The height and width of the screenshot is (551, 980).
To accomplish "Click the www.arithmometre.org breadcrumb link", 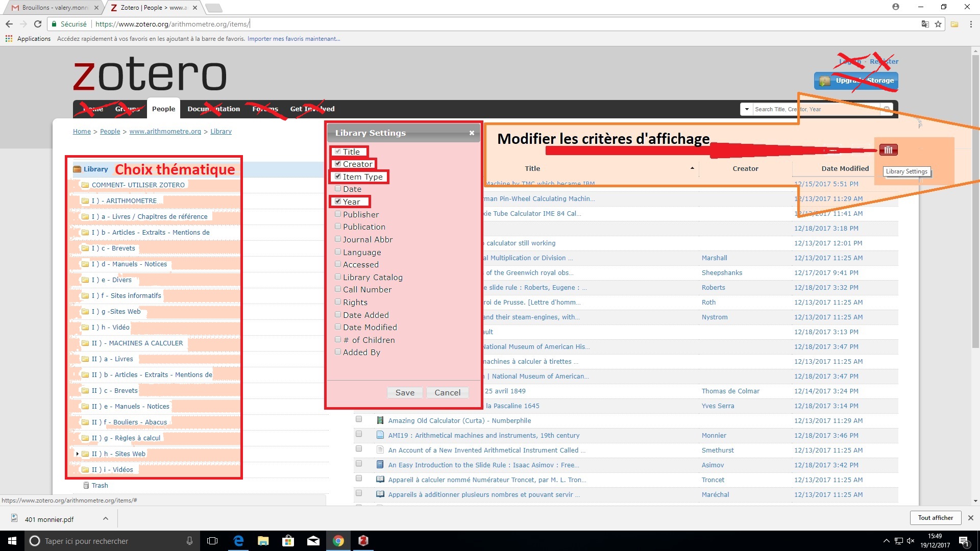I will [165, 131].
